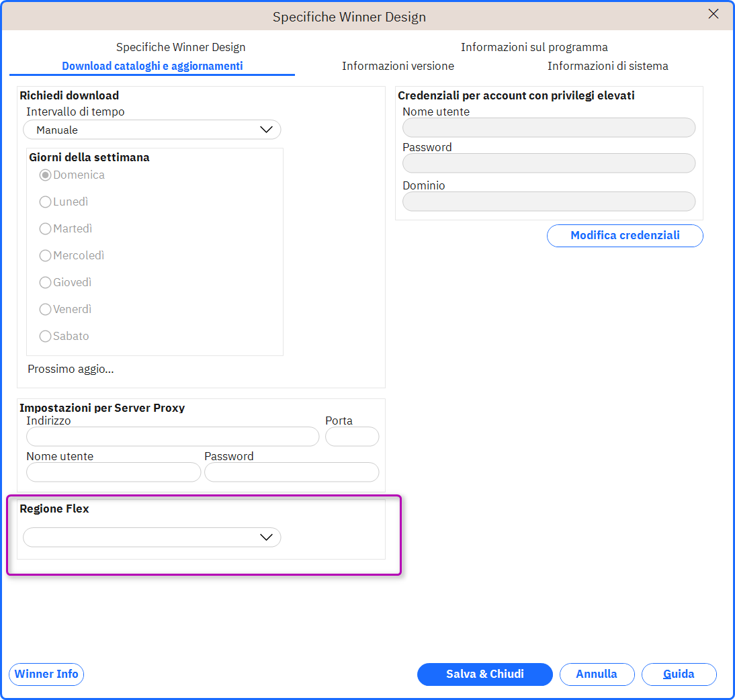Close the Specifiche Winner Design dialog

pyautogui.click(x=713, y=14)
